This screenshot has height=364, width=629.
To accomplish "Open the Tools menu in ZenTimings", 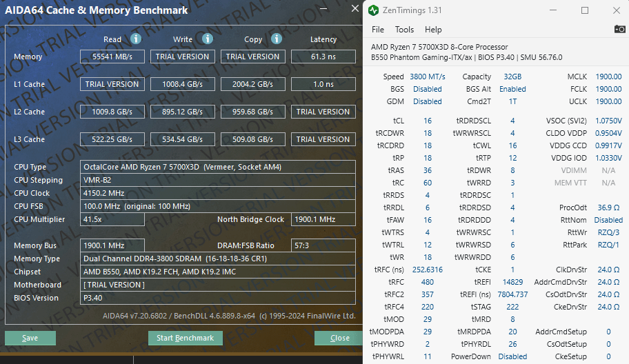I will point(404,30).
